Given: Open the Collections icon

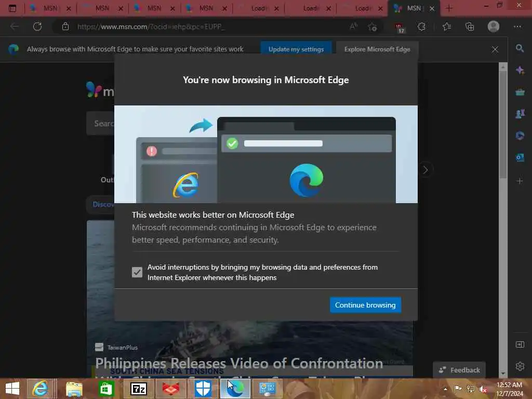Looking at the screenshot, I should pos(470,26).
